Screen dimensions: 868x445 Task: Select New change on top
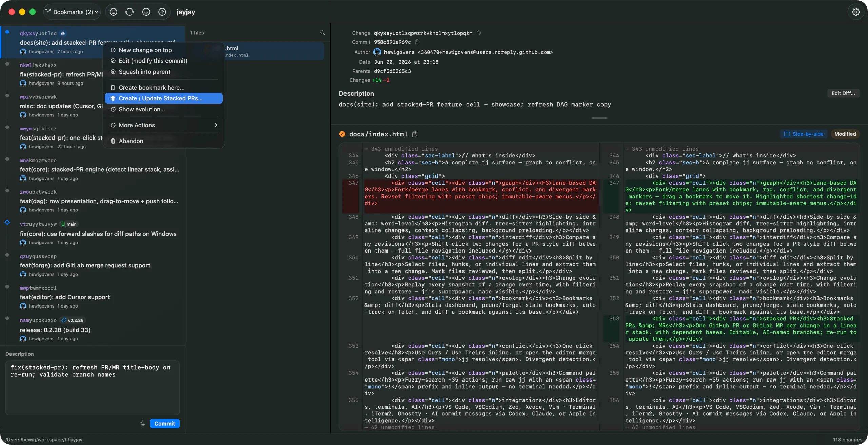pos(163,50)
